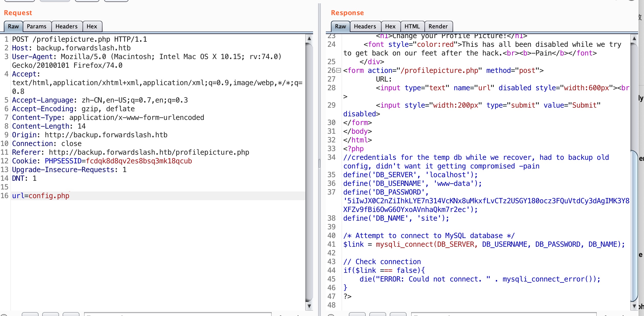
Task: Click the PHPSESSID cookie value text
Action: pos(139,161)
